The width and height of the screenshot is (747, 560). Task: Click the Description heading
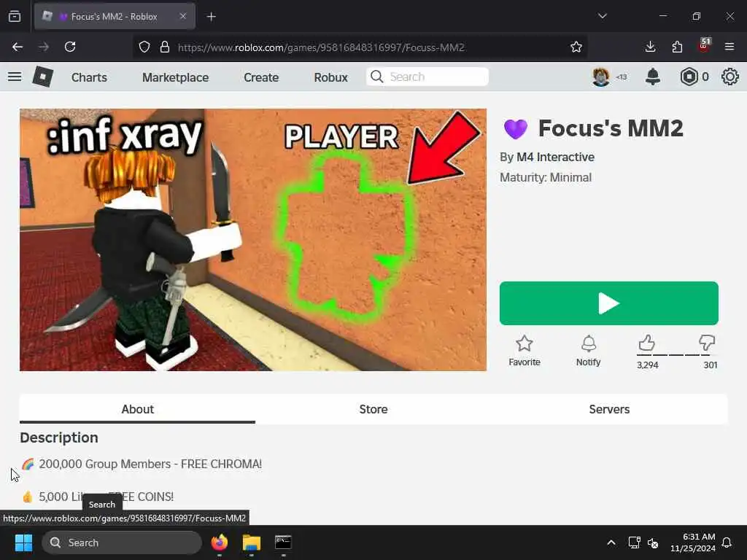point(59,437)
